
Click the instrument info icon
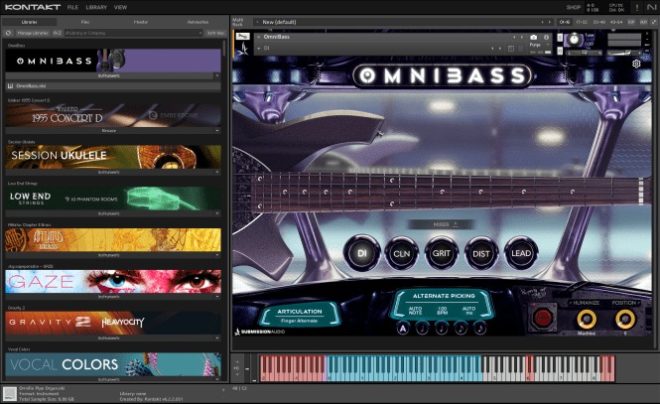pos(546,37)
